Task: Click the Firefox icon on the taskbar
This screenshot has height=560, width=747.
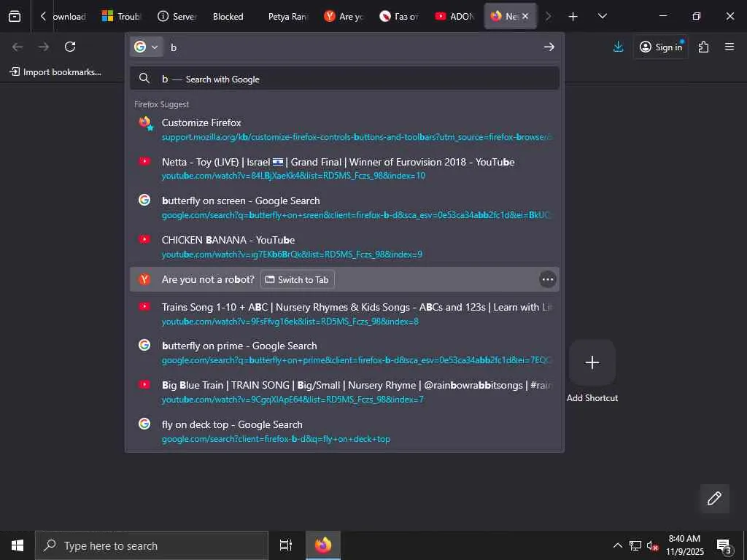Action: (x=323, y=545)
